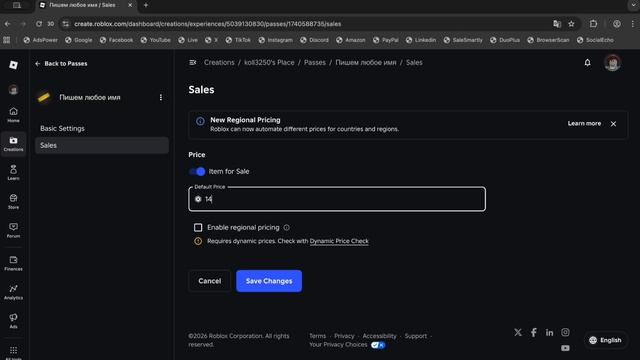Go to Creations breadcrumb
This screenshot has height=360, width=640.
[x=219, y=62]
